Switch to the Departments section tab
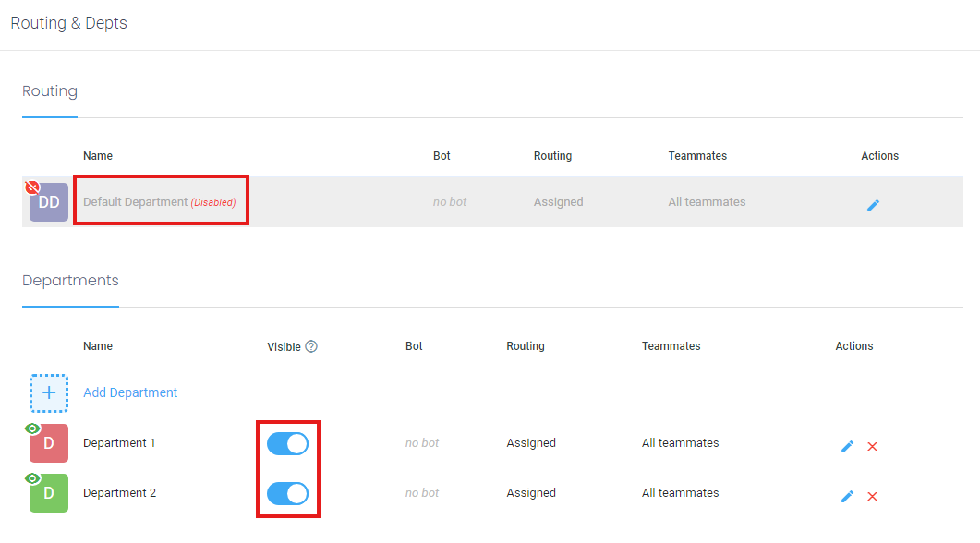The width and height of the screenshot is (980, 543). click(70, 280)
